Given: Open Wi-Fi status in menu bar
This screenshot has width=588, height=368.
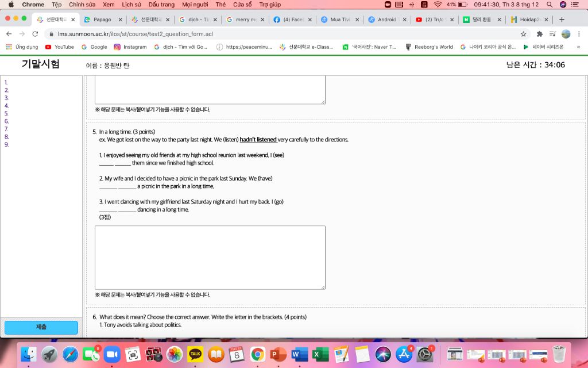Looking at the screenshot, I should [x=437, y=5].
